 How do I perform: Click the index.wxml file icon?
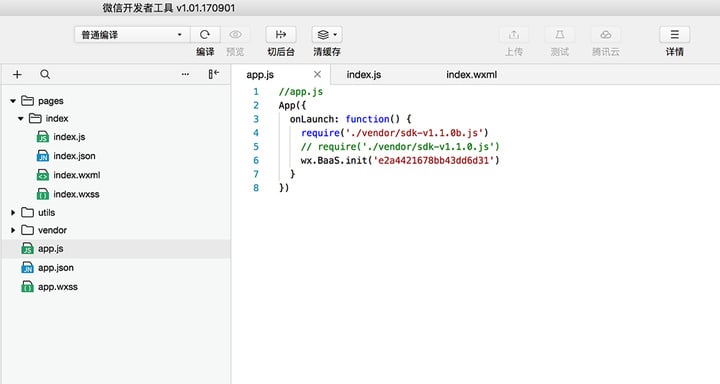43,175
